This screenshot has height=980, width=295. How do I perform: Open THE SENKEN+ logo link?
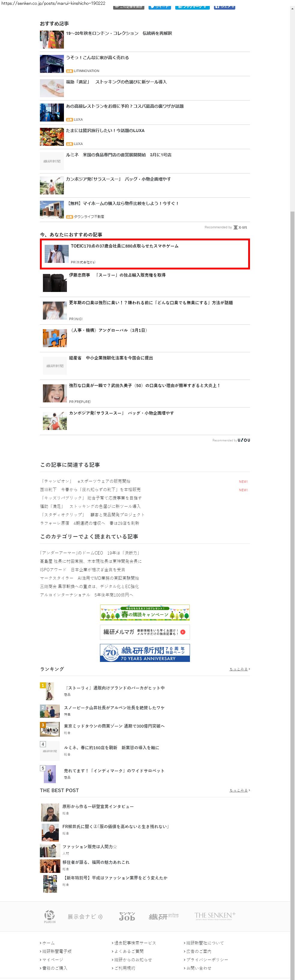(x=215, y=916)
